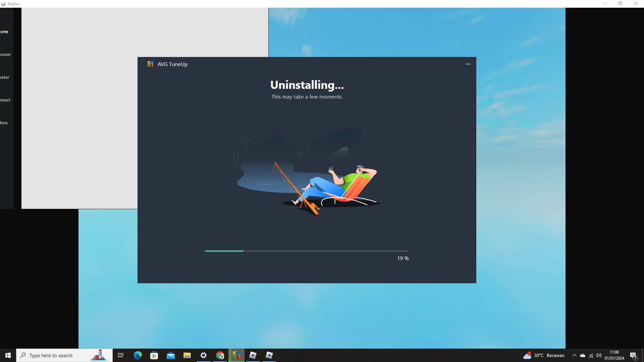Click "This may take a few moments." text

click(307, 97)
